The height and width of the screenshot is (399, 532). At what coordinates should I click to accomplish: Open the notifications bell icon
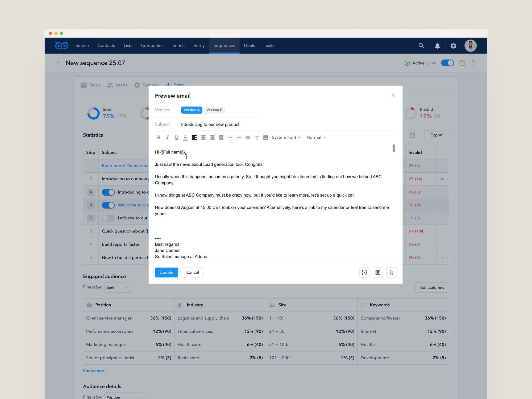click(437, 46)
